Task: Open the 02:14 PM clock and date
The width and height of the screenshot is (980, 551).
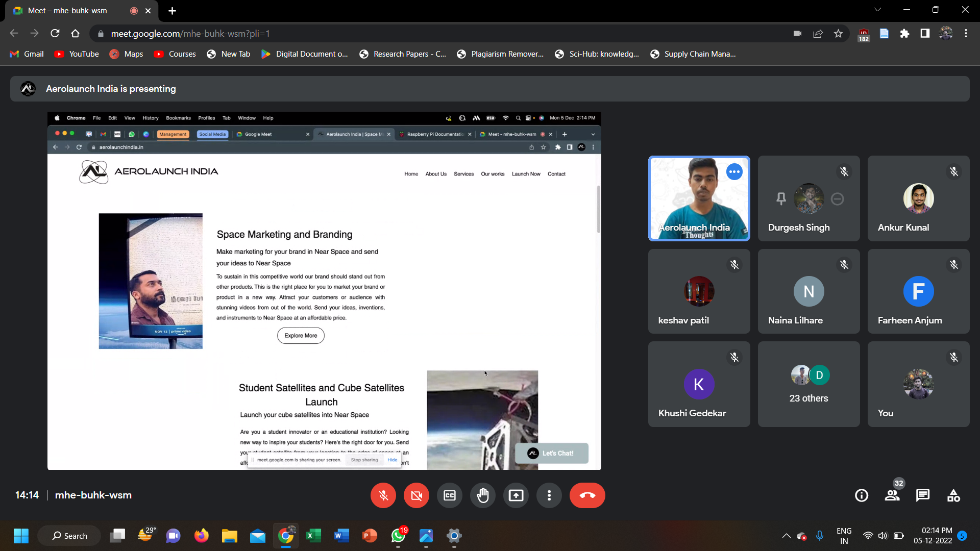Action: pos(933,536)
